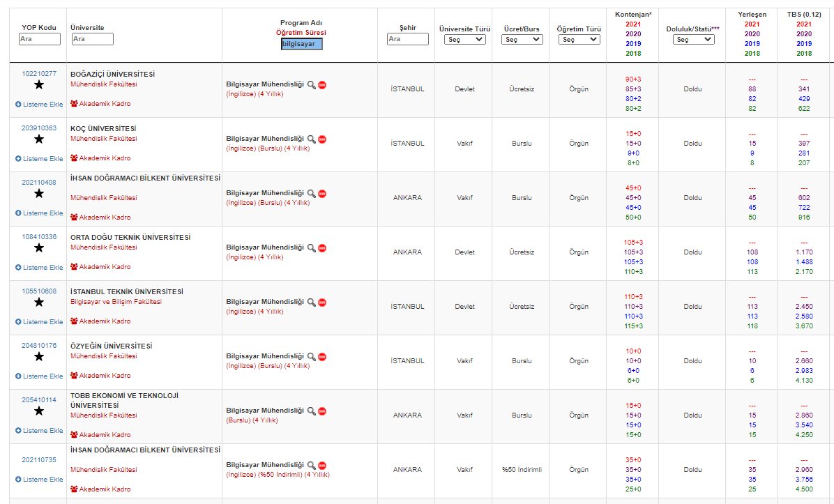Image resolution: width=834 pixels, height=504 pixels.
Task: Click the Kontenjan column header
Action: click(633, 15)
